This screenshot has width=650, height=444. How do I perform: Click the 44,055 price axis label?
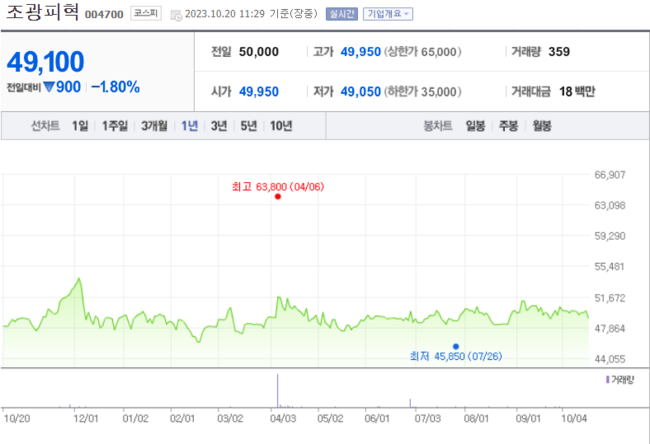[610, 359]
